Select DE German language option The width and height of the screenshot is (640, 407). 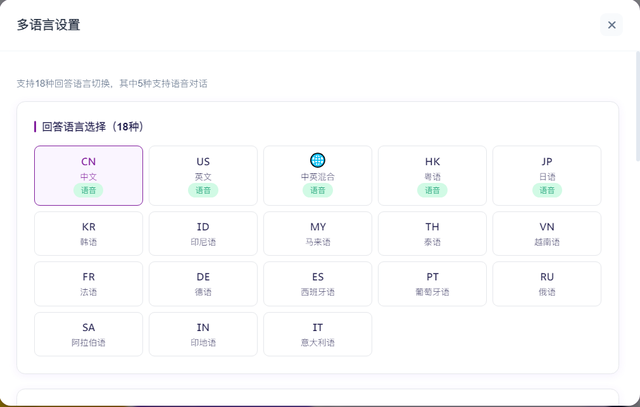203,284
